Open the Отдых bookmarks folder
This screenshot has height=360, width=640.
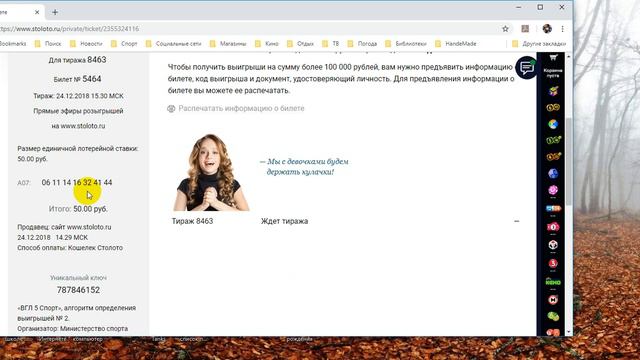300,44
